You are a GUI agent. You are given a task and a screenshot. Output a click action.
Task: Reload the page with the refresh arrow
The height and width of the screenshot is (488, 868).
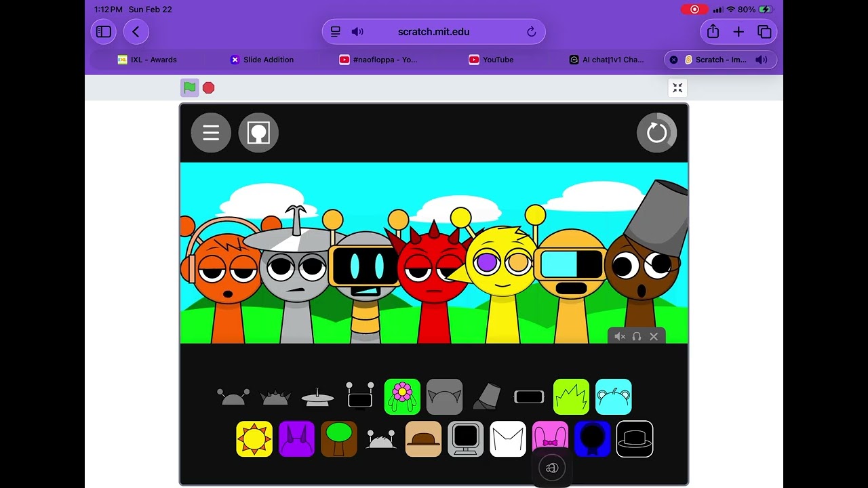532,32
